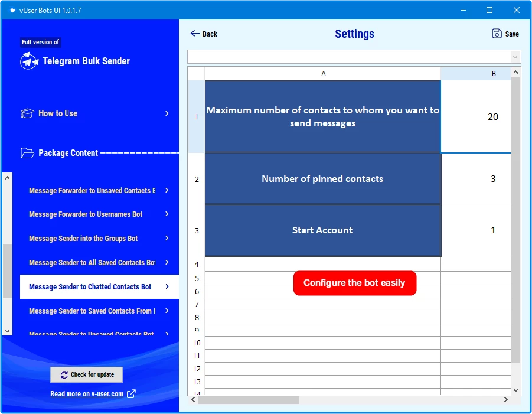Viewport: 532px width, 414px height.
Task: Expand Message Forwarder to Unsaved Contacts chevron
Action: pyautogui.click(x=167, y=190)
